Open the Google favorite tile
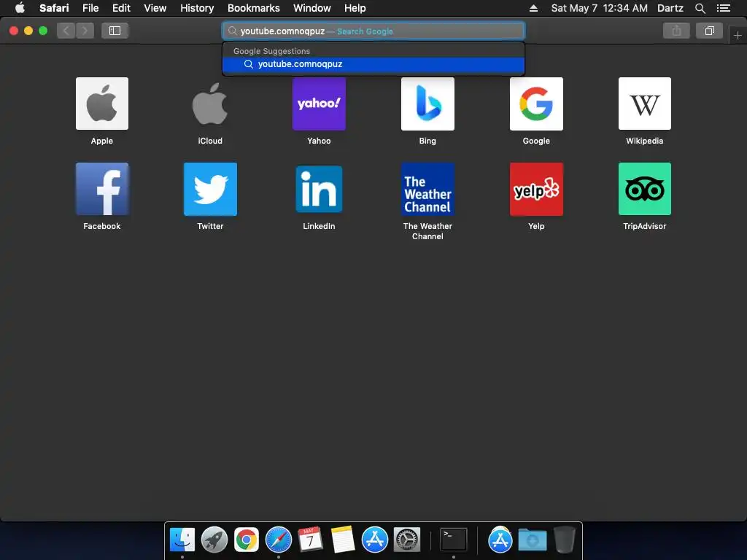Viewport: 747px width, 560px height. [x=536, y=104]
